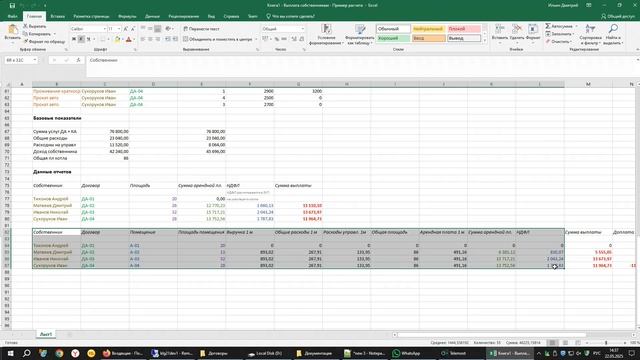Image resolution: width=640 pixels, height=360 pixels.
Task: Apply the Вывод (Output) cell style
Action: pos(464,38)
